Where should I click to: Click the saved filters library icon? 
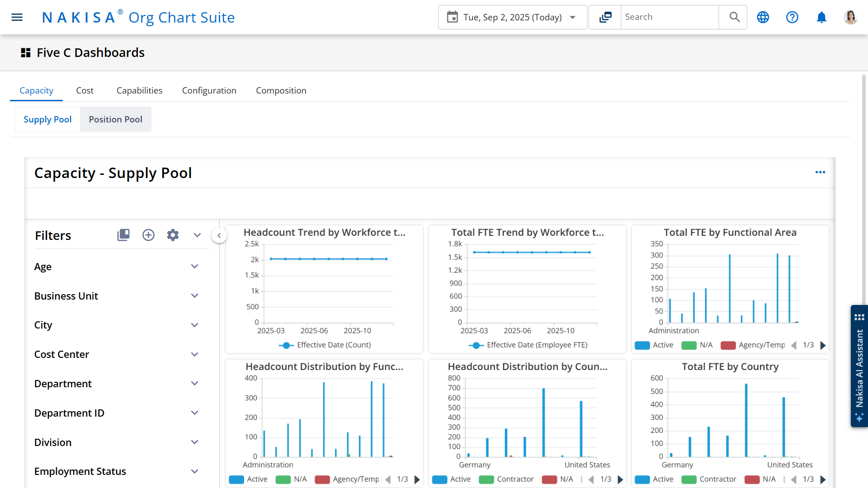pyautogui.click(x=123, y=235)
